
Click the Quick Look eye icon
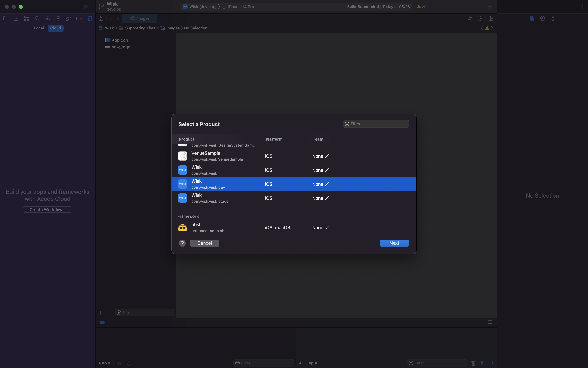pyautogui.click(x=120, y=363)
